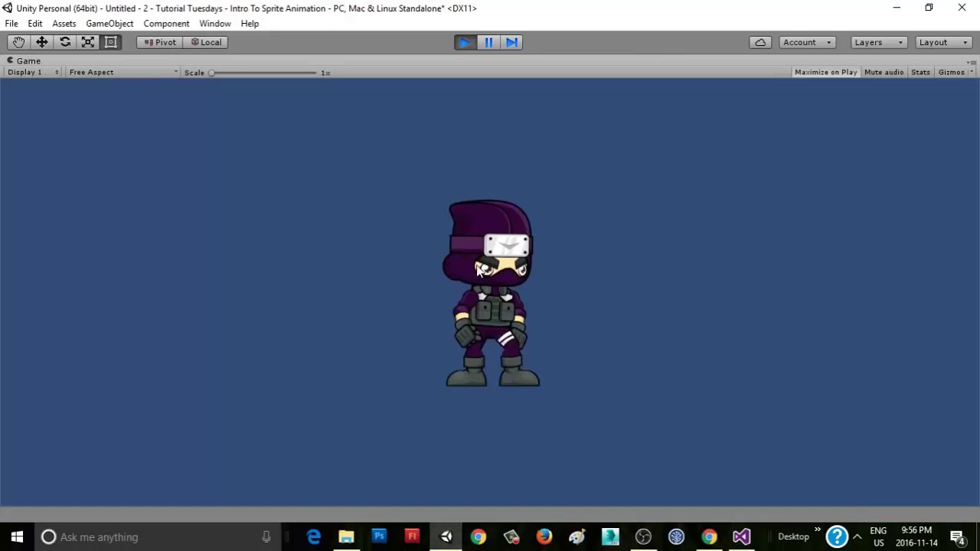The height and width of the screenshot is (551, 980).
Task: Toggle Maximize on Play
Action: tap(825, 72)
